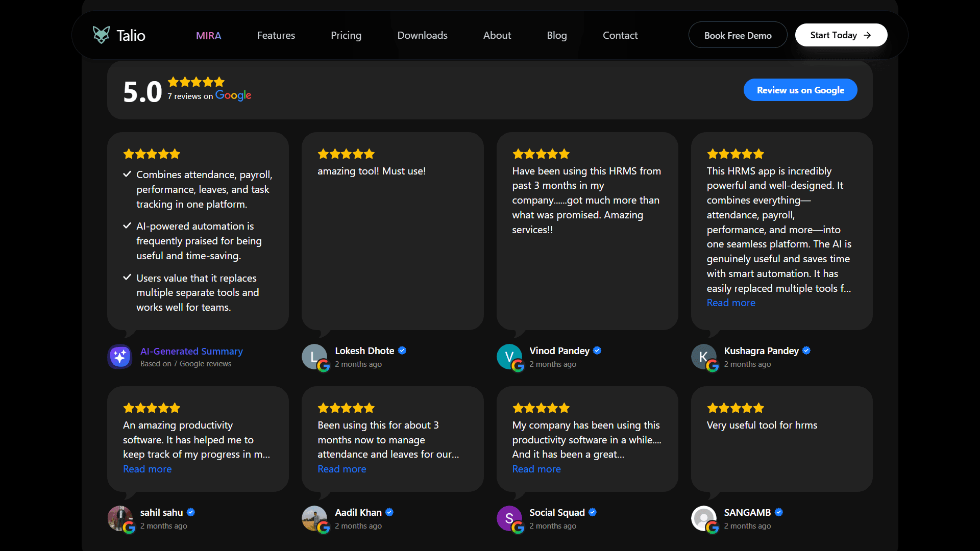Open Vinod Pandey's reviewer profile name
This screenshot has height=551, width=980.
[x=559, y=350]
